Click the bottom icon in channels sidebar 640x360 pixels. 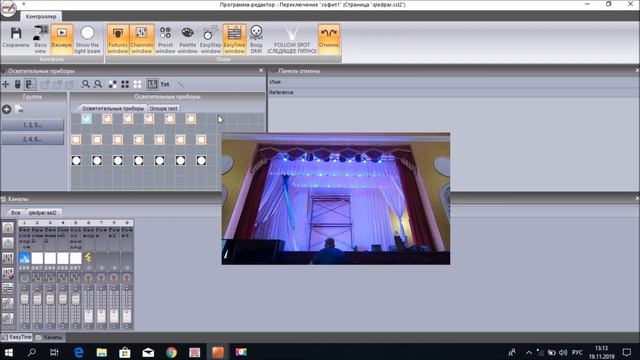click(8, 319)
